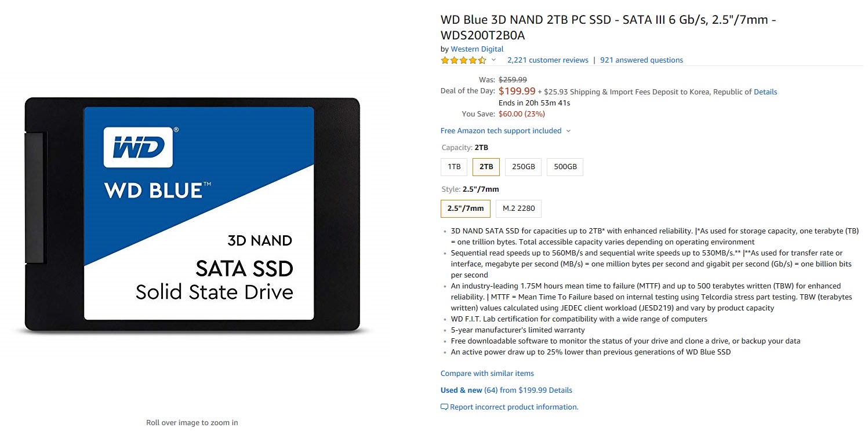
Task: Expand the star rating breakdown chevron
Action: [x=494, y=60]
